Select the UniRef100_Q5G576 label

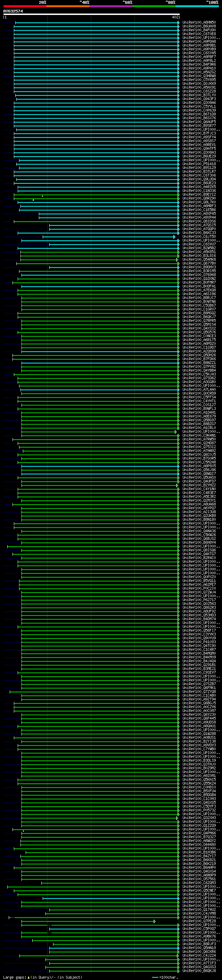click(199, 332)
